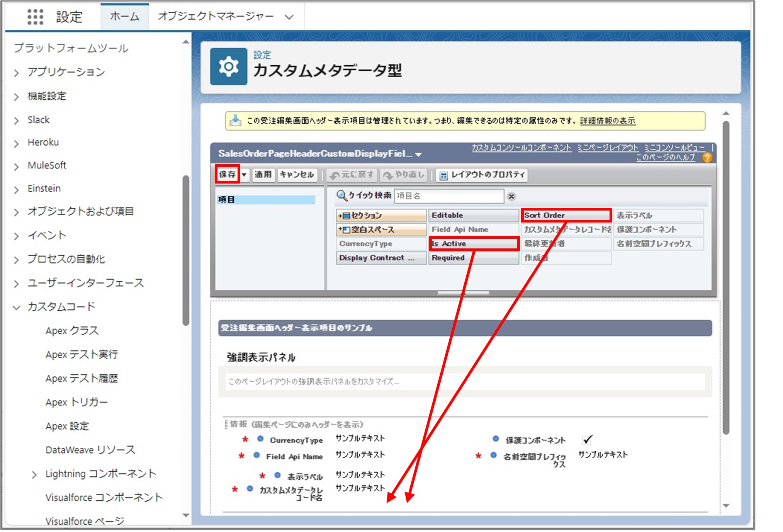Click the right-hand page vertical scrollbar
The height and width of the screenshot is (532, 783).
[x=726, y=270]
